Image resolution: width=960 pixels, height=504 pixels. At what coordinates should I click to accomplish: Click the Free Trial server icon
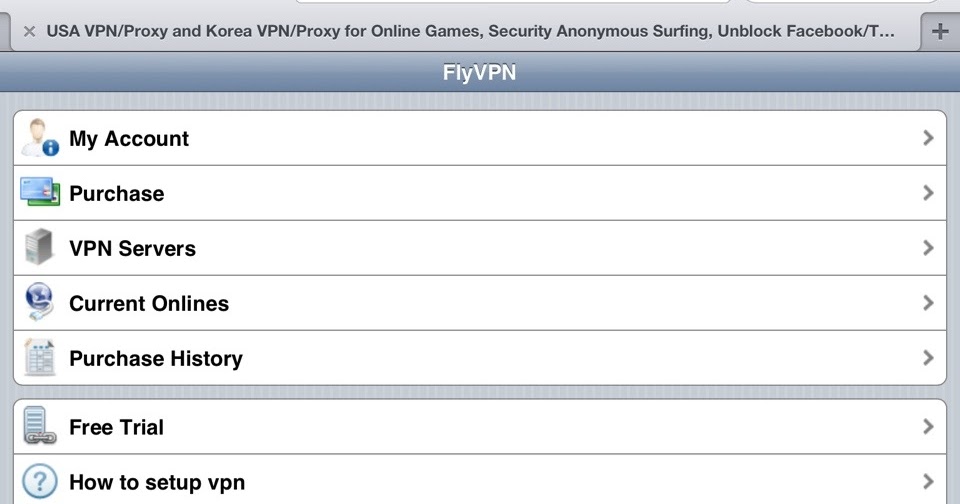[40, 426]
